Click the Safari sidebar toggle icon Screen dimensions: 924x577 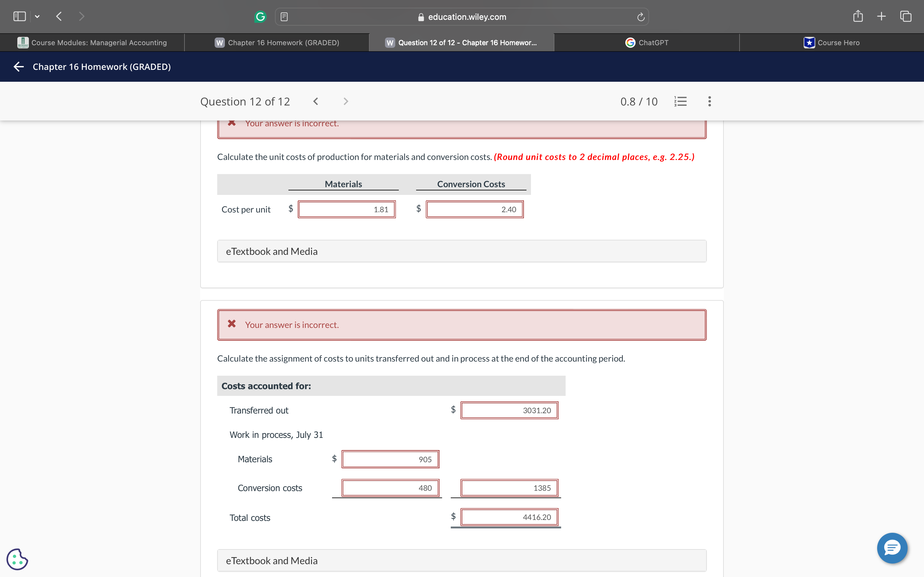click(x=20, y=16)
